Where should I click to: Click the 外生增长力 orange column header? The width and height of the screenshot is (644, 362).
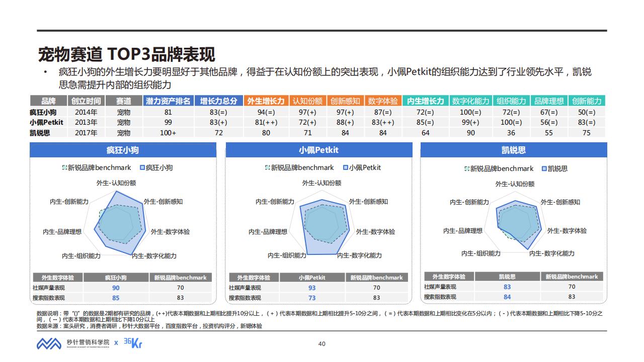point(267,101)
